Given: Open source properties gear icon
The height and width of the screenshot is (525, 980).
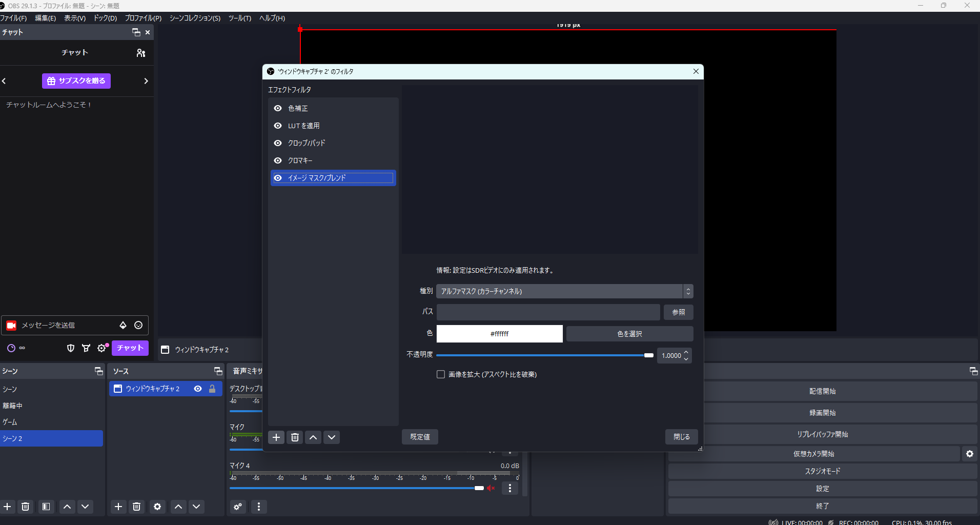Looking at the screenshot, I should (x=157, y=507).
